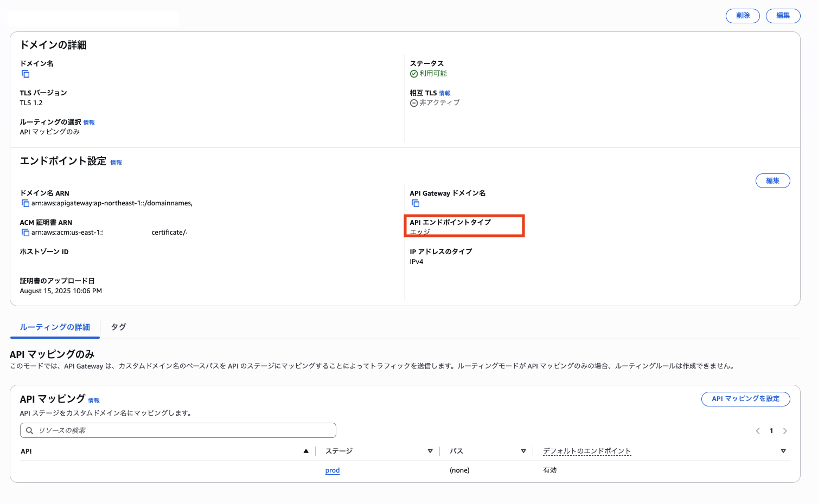Sort the table by パス column
Screen dimensions: 818x504
(x=523, y=451)
